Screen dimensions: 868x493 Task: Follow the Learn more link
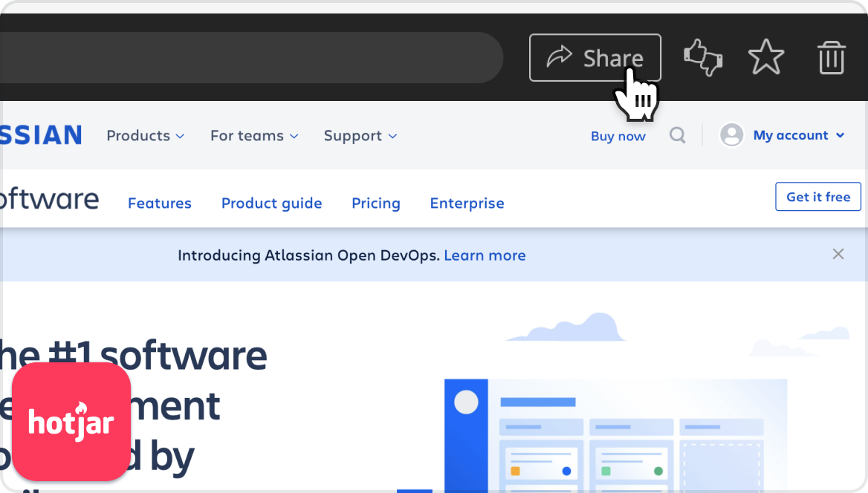click(485, 255)
